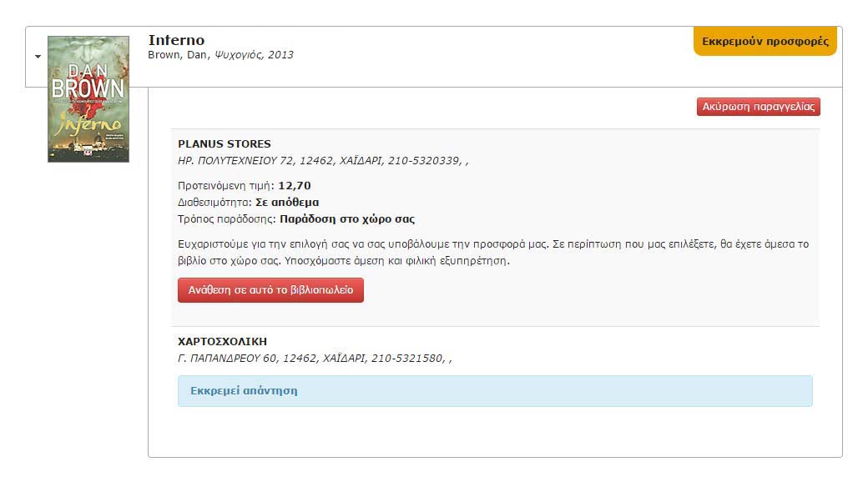The image size is (868, 487).
Task: Click the Εκκρεμεί απάντηση notice box
Action: [x=494, y=390]
